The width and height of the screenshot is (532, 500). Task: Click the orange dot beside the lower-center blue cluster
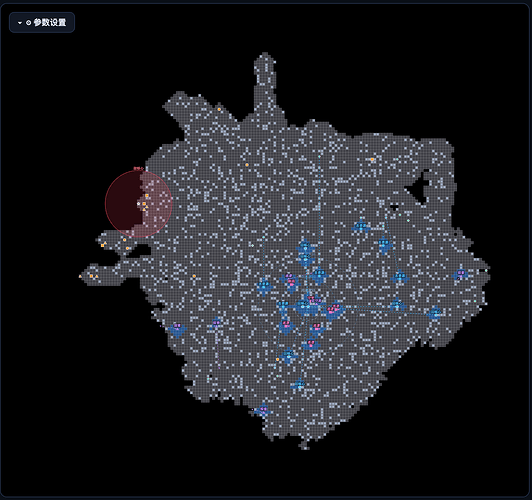278,359
